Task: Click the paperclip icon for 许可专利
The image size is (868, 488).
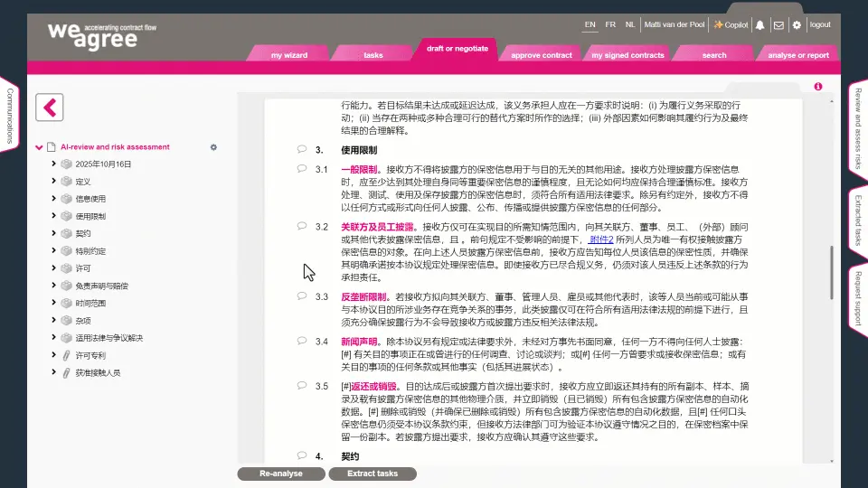Action: point(66,356)
